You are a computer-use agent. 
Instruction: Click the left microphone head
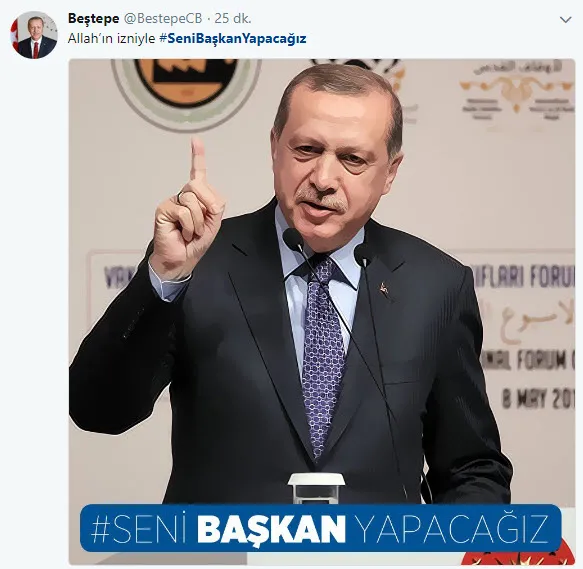293,240
